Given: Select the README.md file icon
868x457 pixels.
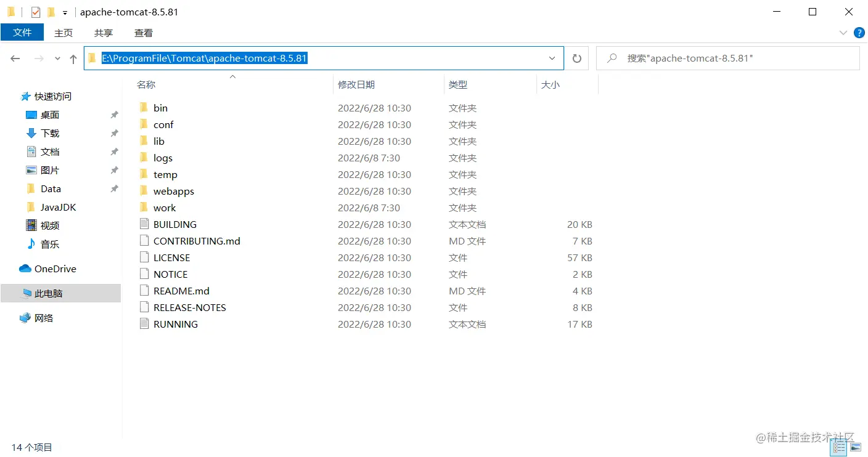Looking at the screenshot, I should point(144,291).
